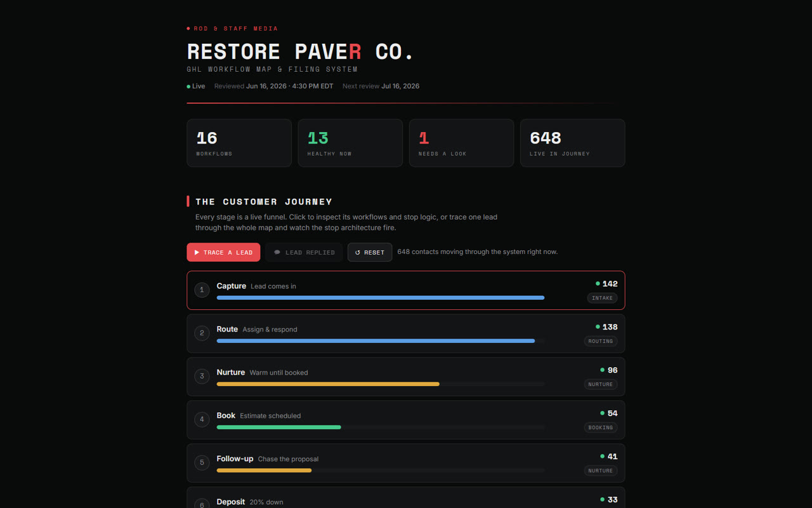Click the green Live status dot in header
The height and width of the screenshot is (508, 812).
coord(188,86)
